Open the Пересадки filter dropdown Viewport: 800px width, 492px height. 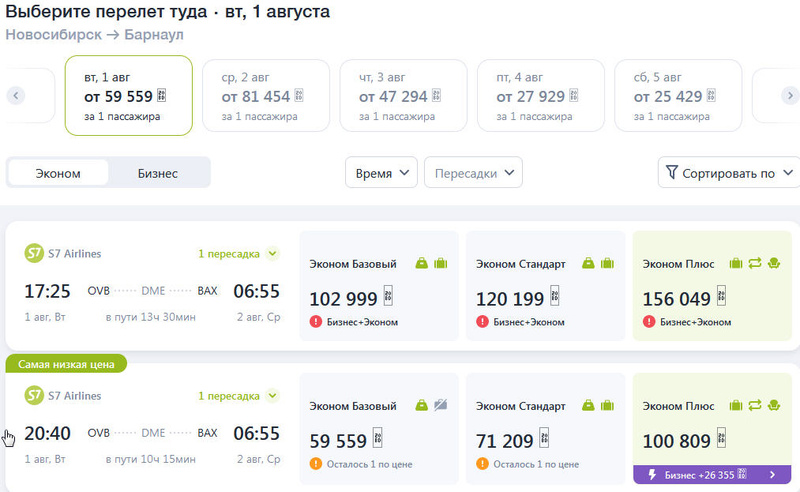click(473, 173)
